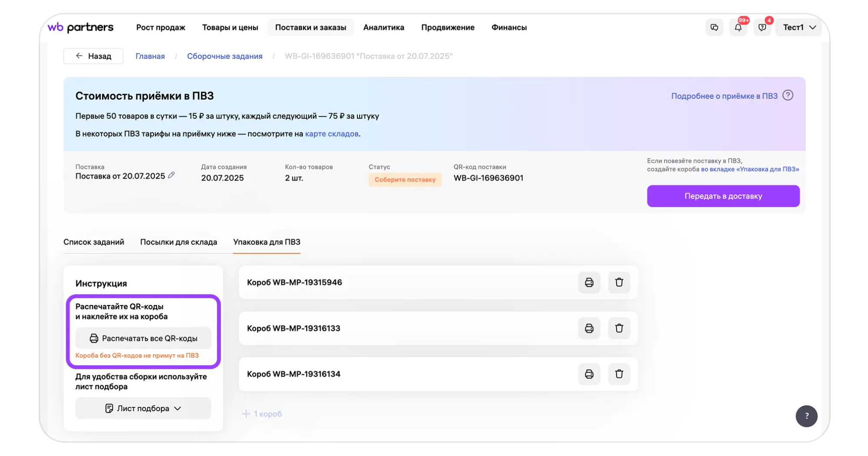Edit supply name with pencil icon

172,175
